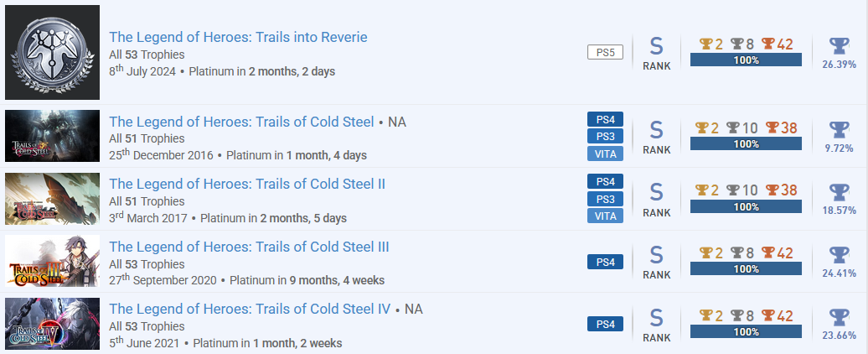Viewport: 868px width, 354px height.
Task: Click bronze trophy icon in Cold Steel II row
Action: [x=772, y=190]
